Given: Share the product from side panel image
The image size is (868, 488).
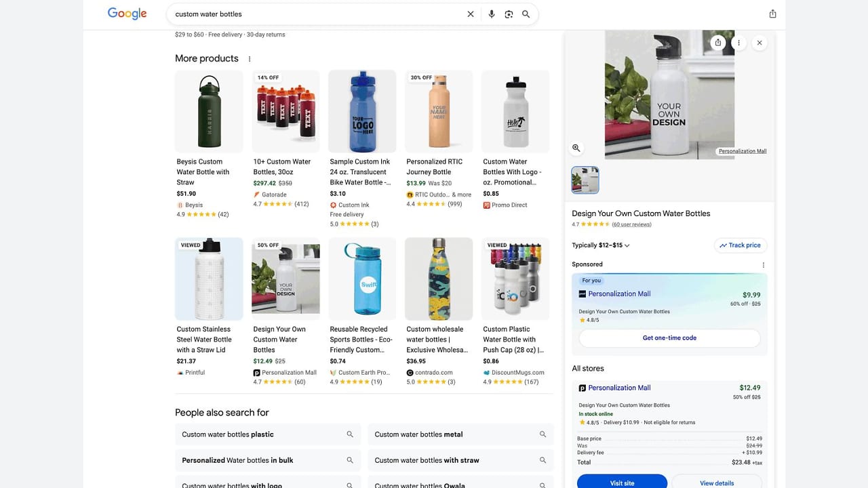Looking at the screenshot, I should [x=718, y=42].
